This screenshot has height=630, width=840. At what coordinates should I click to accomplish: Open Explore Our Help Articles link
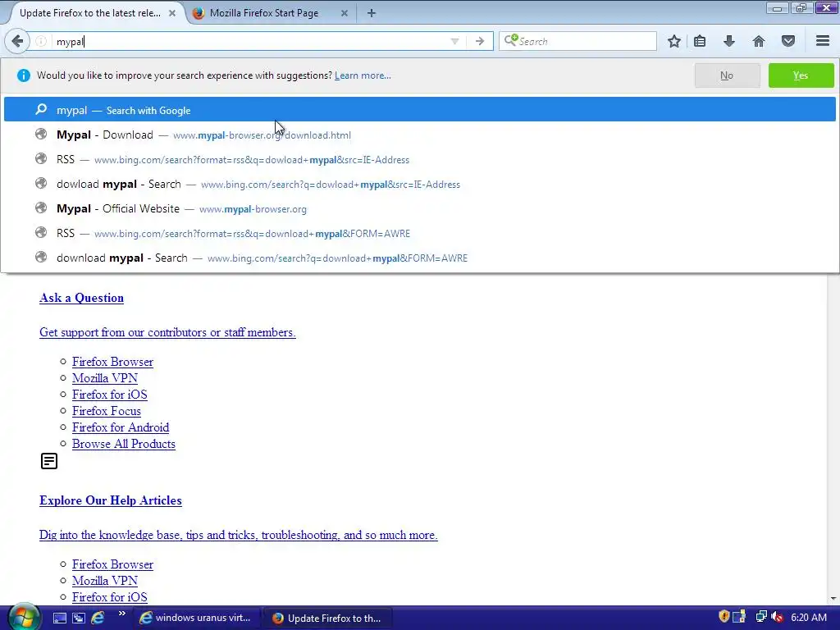(x=111, y=500)
